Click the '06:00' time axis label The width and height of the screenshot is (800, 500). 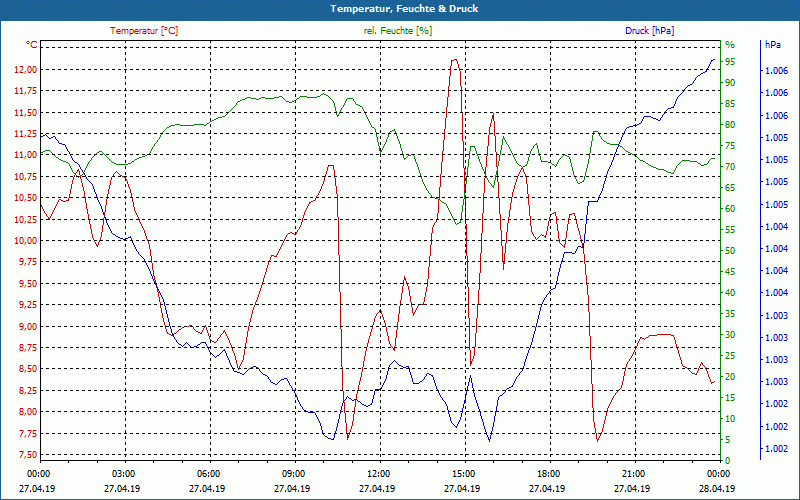tap(208, 473)
